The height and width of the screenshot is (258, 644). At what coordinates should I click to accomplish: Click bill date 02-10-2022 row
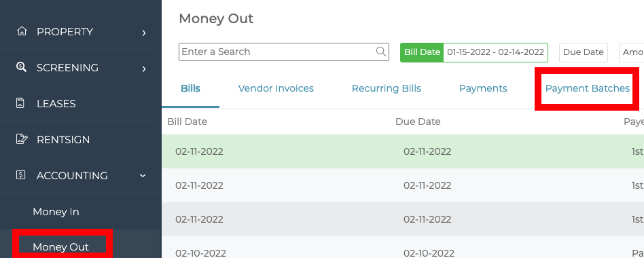click(200, 253)
